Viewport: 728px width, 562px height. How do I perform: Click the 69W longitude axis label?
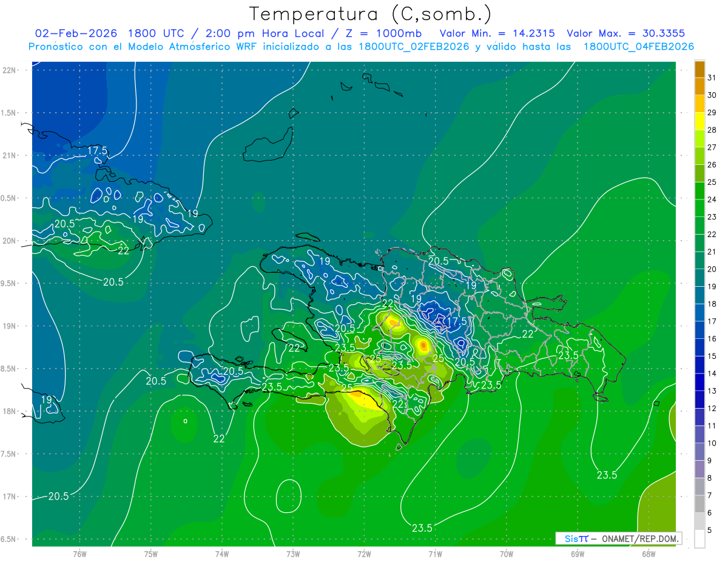(578, 554)
